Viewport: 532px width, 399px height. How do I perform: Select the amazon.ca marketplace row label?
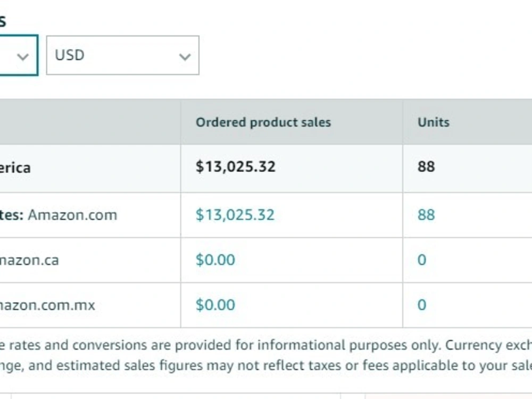coord(29,260)
